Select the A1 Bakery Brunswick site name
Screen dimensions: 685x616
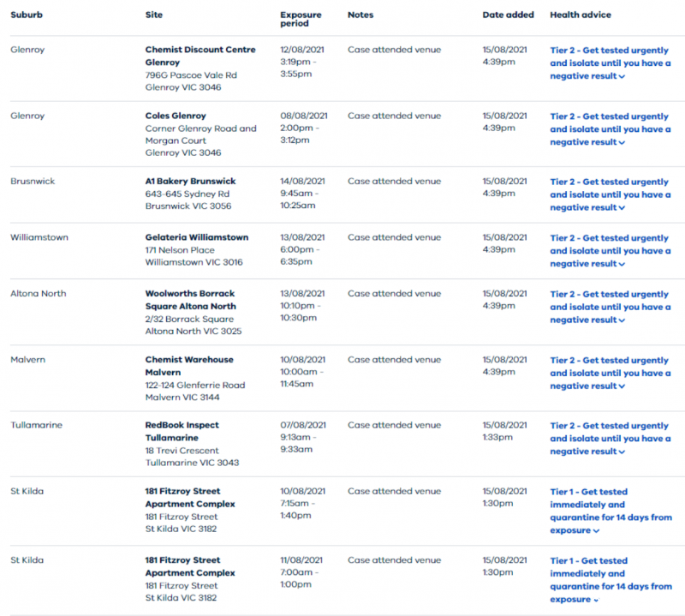point(190,182)
